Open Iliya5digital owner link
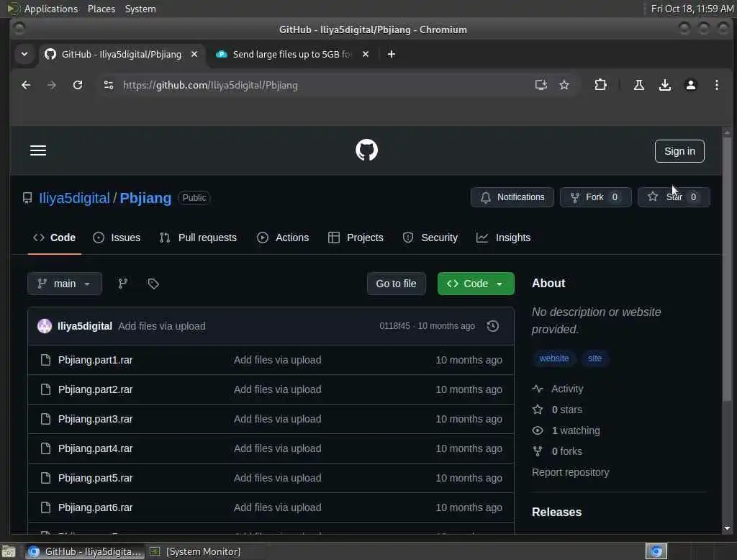This screenshot has height=560, width=737. pyautogui.click(x=74, y=198)
